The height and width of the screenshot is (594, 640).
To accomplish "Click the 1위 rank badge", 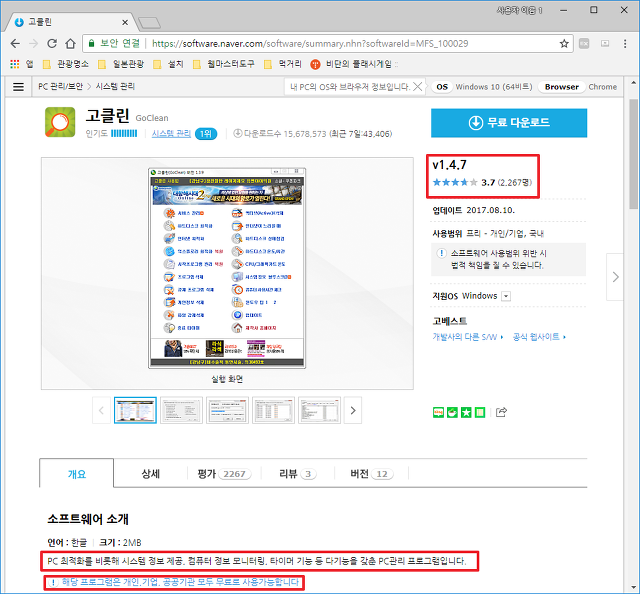I will click(206, 134).
